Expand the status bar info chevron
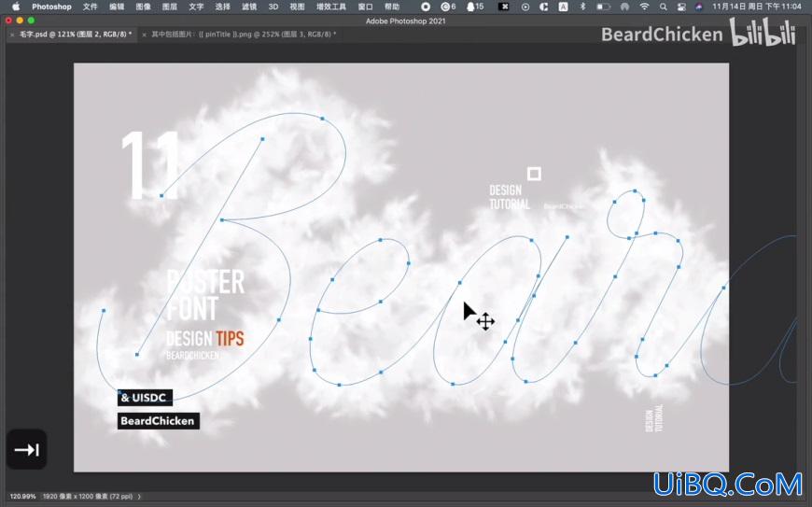 coord(139,496)
